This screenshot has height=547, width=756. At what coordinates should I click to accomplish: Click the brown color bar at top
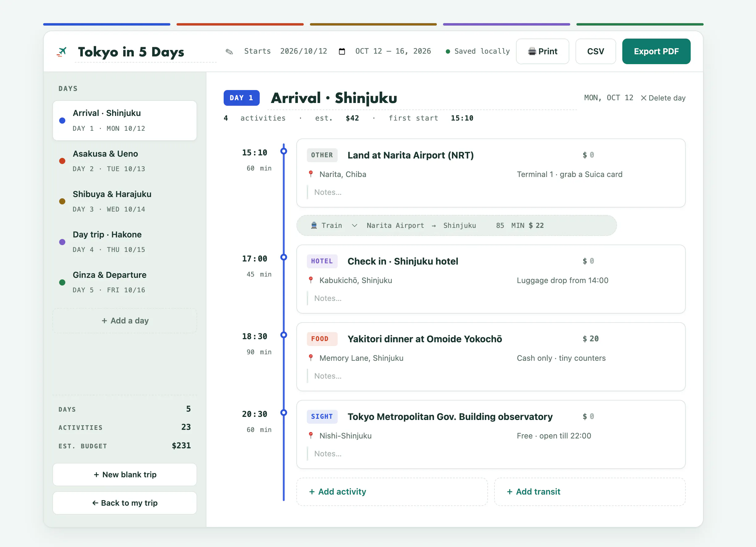click(x=373, y=24)
